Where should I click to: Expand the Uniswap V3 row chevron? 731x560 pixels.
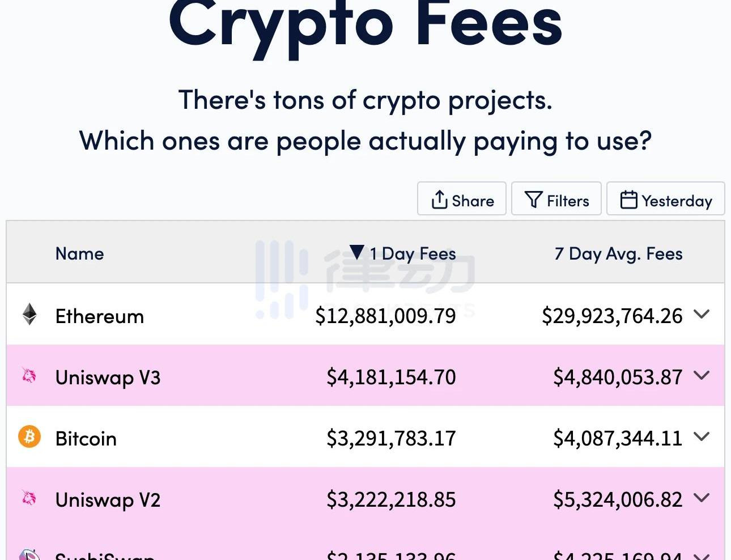[x=702, y=375]
